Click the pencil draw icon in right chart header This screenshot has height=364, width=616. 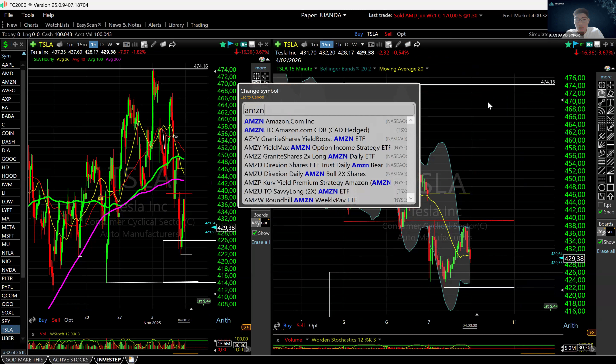pos(398,44)
